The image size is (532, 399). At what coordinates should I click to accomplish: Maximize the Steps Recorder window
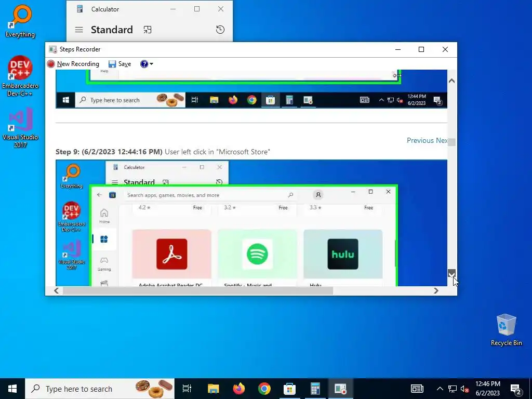coord(421,49)
